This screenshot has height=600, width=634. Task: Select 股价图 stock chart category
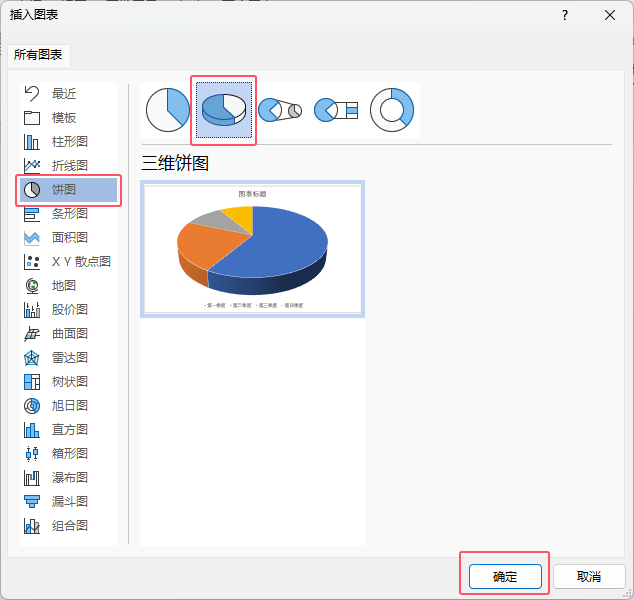(x=68, y=309)
